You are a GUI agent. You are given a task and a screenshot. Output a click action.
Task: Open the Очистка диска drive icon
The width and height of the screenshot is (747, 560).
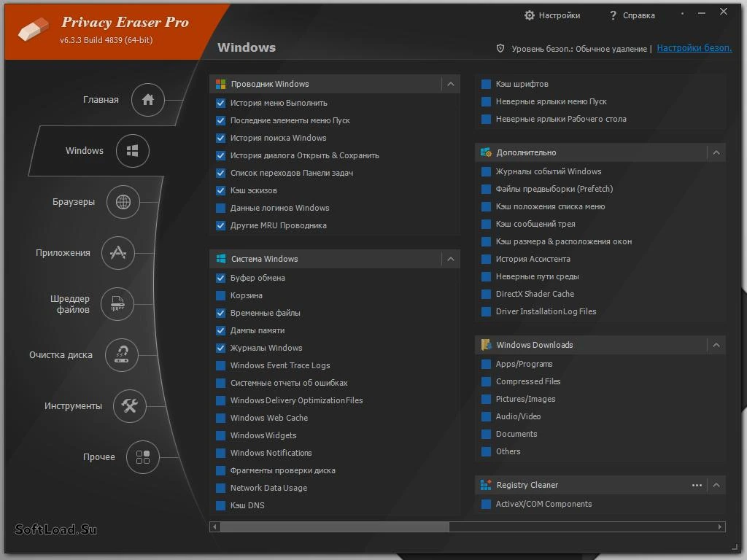pos(122,355)
